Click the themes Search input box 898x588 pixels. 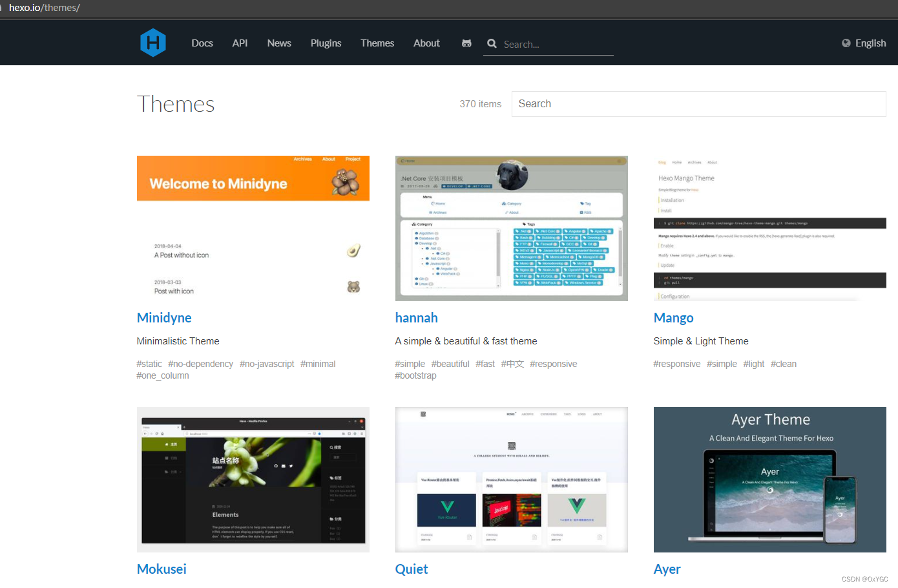[698, 104]
